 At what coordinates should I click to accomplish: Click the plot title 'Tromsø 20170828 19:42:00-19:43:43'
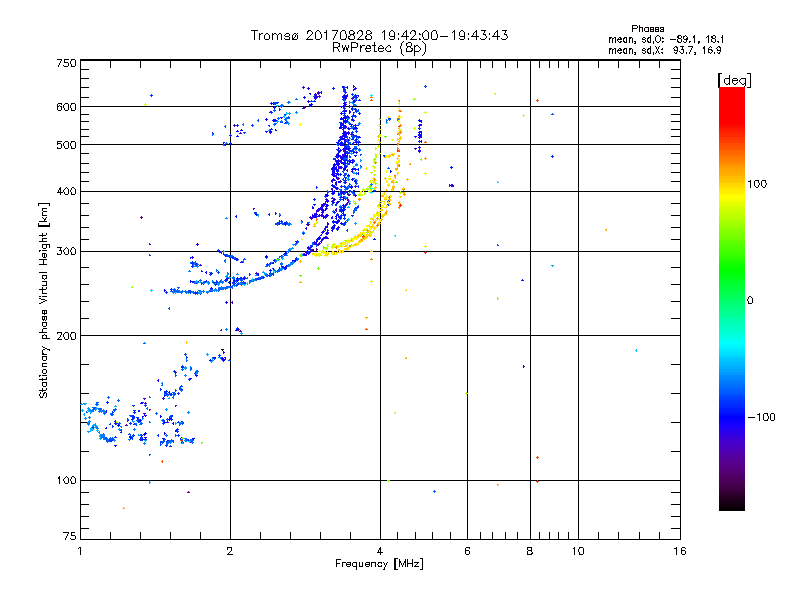[x=379, y=35]
